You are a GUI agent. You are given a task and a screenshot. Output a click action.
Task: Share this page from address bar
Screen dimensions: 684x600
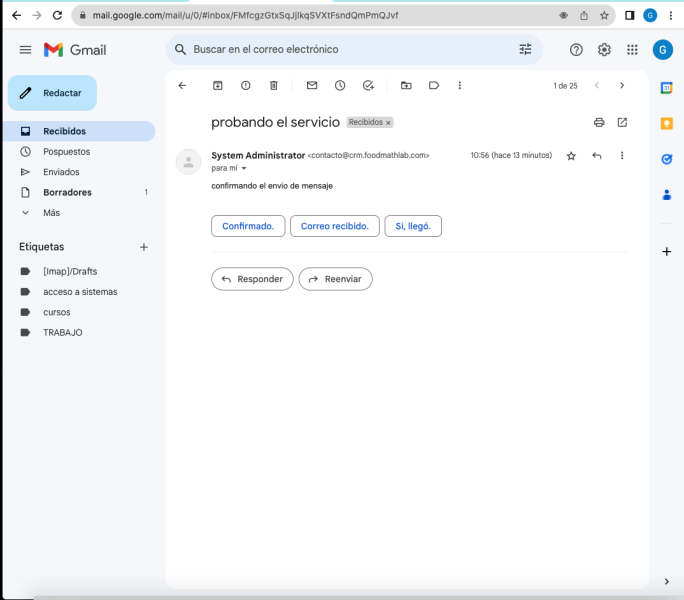[x=584, y=16]
